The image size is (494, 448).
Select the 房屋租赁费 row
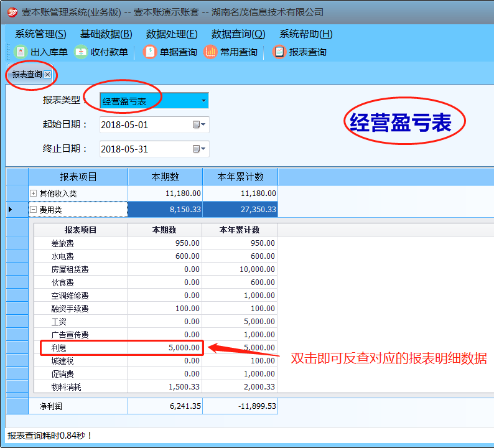pyautogui.click(x=156, y=269)
